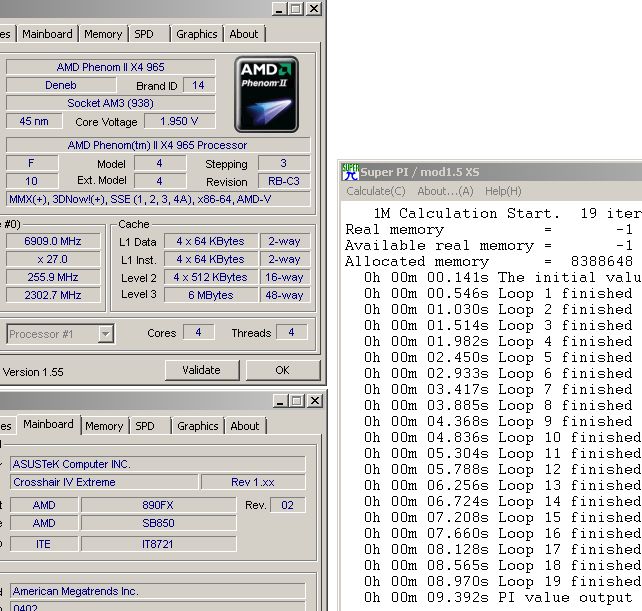Open the About tab in upper window
642x611 pixels.
244,34
